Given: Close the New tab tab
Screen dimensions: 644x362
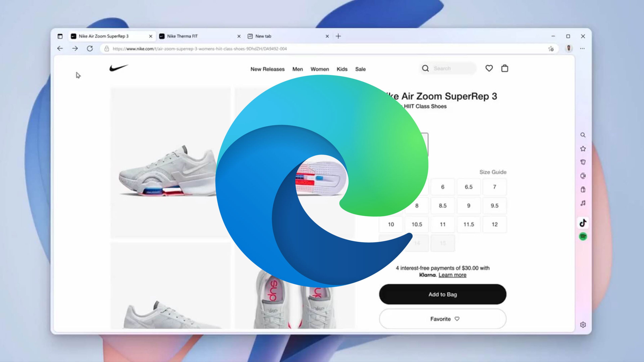Looking at the screenshot, I should pyautogui.click(x=327, y=36).
